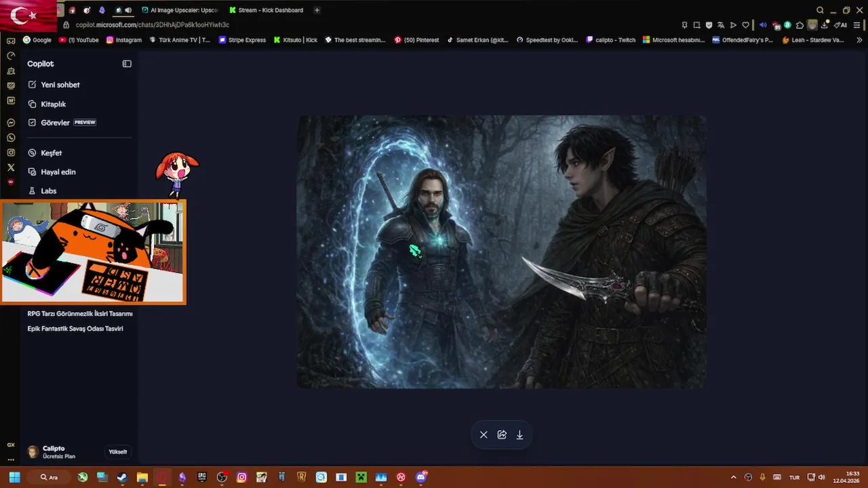Toggle the tab sound speaker icon
Screen dimensions: 868x488
[128, 10]
